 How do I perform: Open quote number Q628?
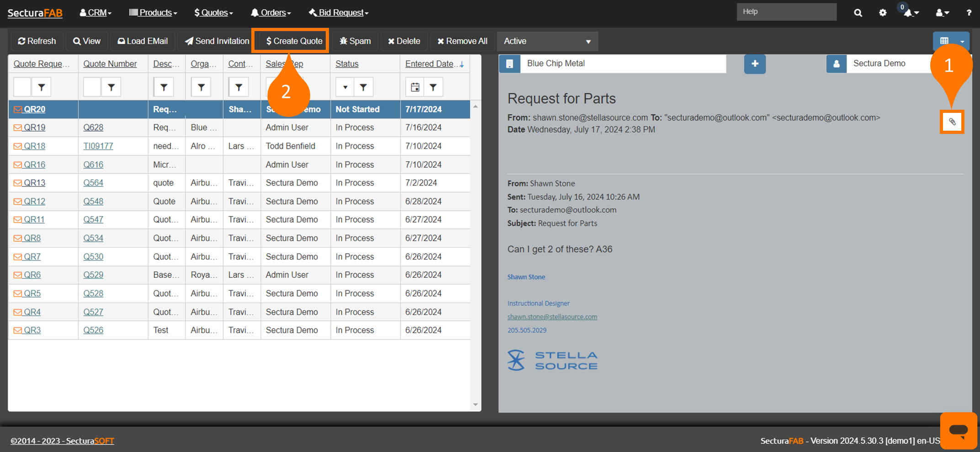tap(93, 128)
